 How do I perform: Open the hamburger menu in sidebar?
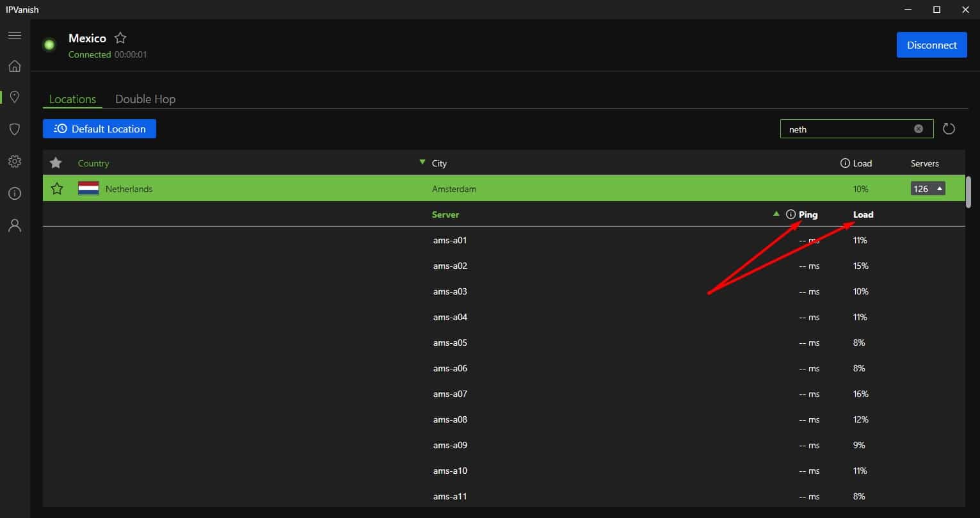coord(15,35)
